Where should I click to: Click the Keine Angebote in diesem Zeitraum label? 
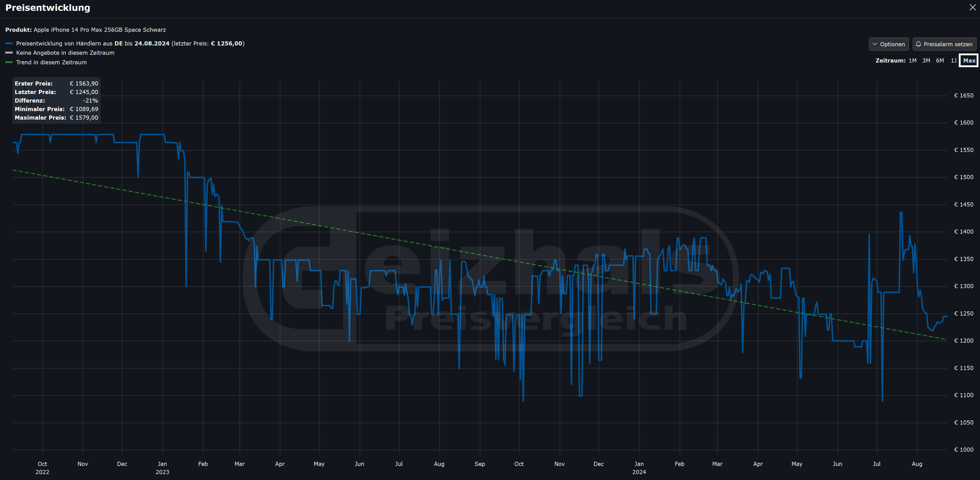65,53
